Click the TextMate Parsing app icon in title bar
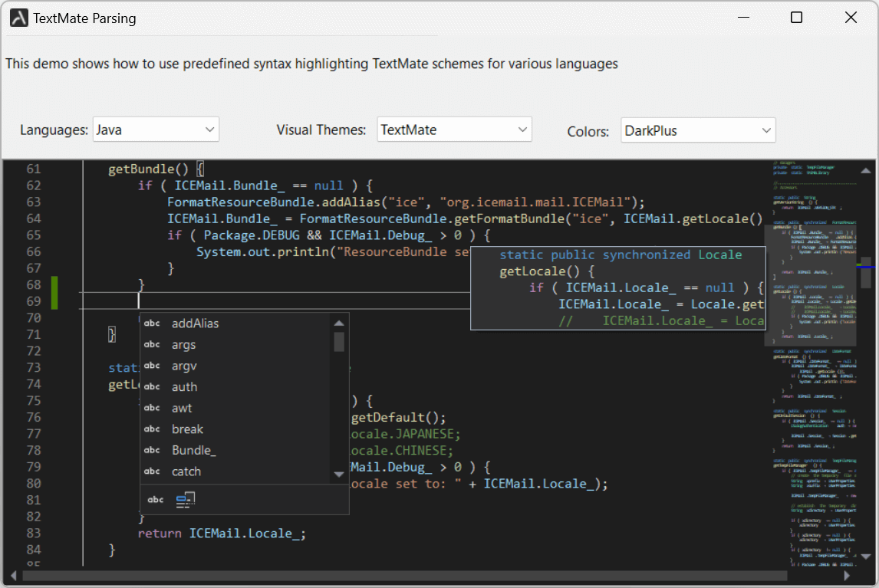The image size is (879, 588). click(x=18, y=18)
